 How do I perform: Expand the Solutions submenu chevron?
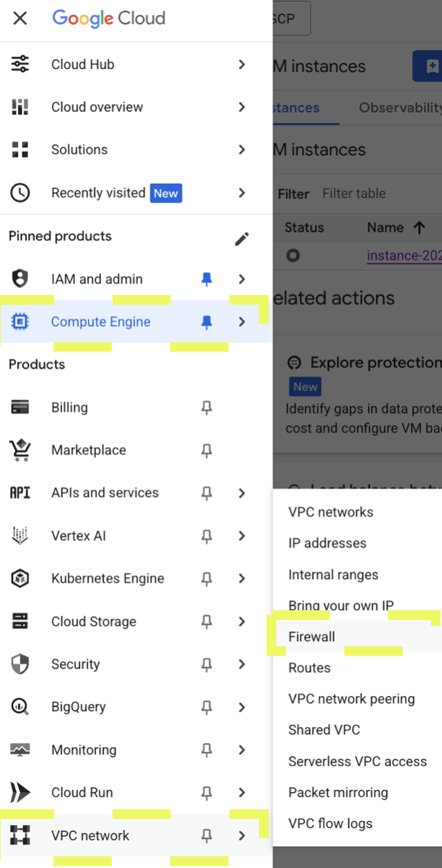pos(241,150)
